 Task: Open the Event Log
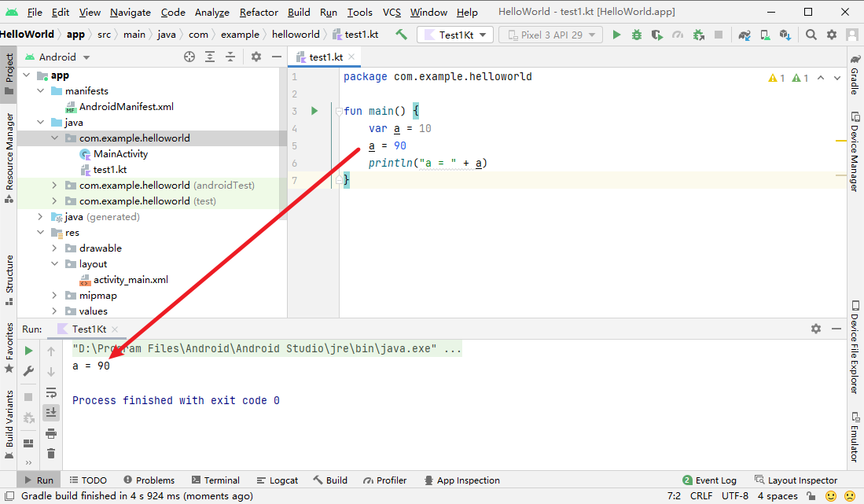[709, 480]
